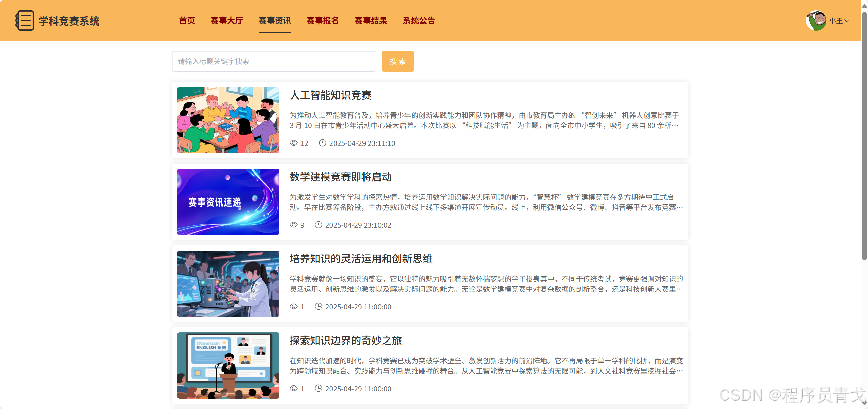Open the 首页 navigation menu item
The image size is (868, 409).
point(187,20)
